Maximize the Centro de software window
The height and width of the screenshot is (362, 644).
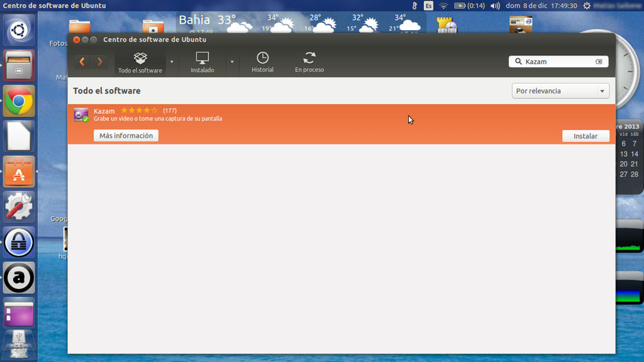(x=94, y=40)
